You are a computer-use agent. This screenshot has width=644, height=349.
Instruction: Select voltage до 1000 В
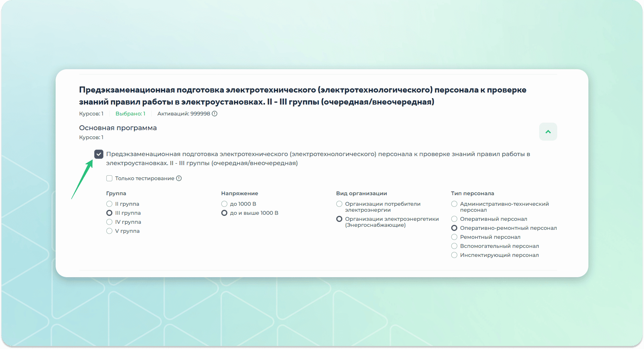point(224,204)
